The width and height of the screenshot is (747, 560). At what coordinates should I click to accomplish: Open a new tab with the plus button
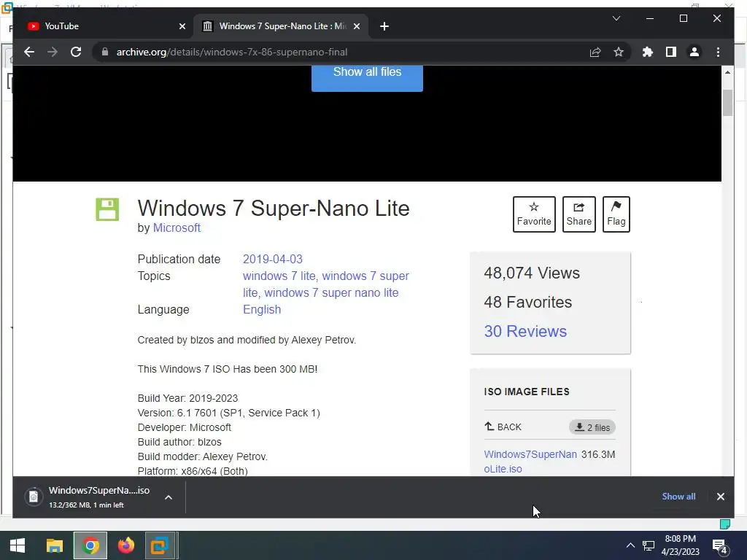pos(384,27)
